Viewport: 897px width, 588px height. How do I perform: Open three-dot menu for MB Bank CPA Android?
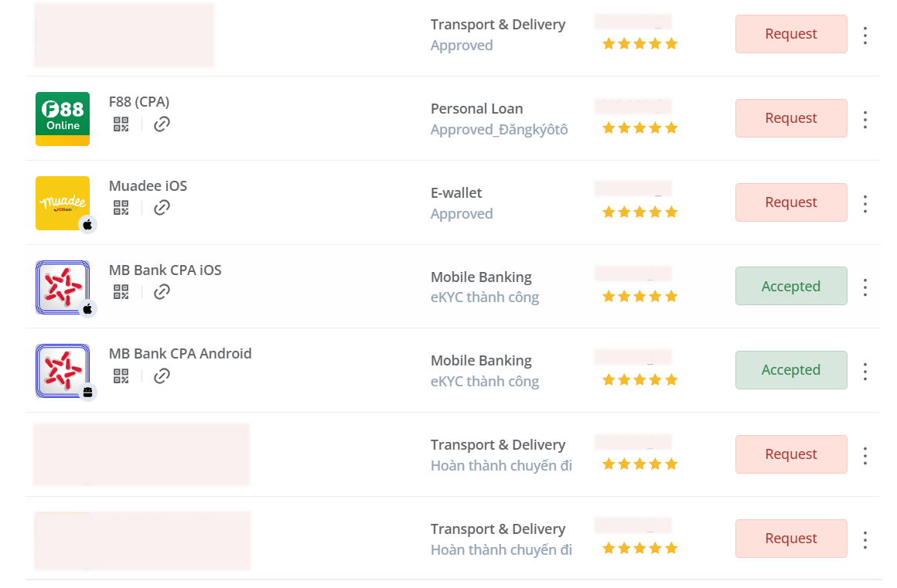click(865, 371)
